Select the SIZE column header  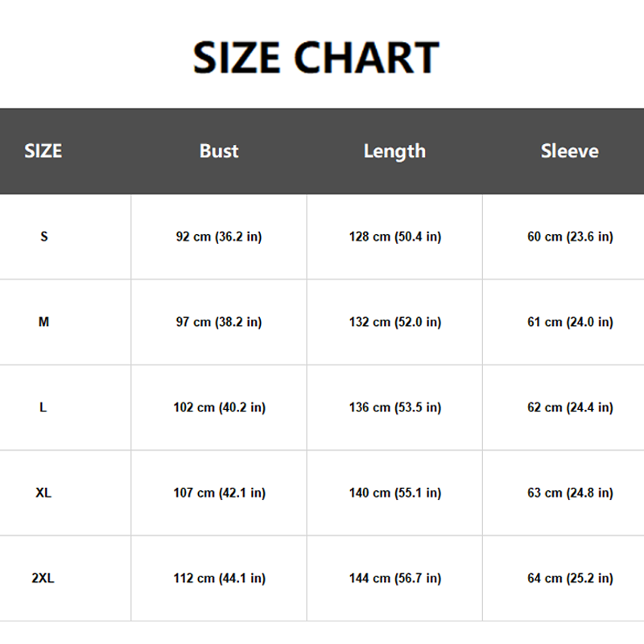[43, 151]
